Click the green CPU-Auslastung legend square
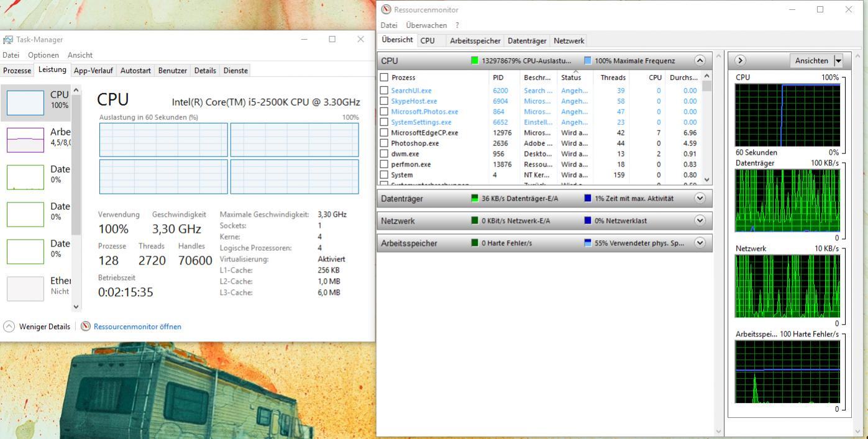 coord(475,61)
